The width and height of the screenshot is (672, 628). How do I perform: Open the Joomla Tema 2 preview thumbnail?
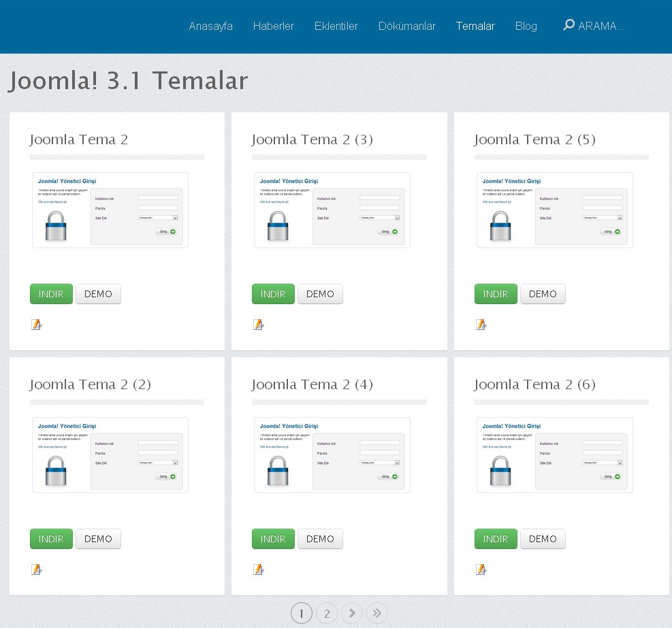tap(110, 210)
